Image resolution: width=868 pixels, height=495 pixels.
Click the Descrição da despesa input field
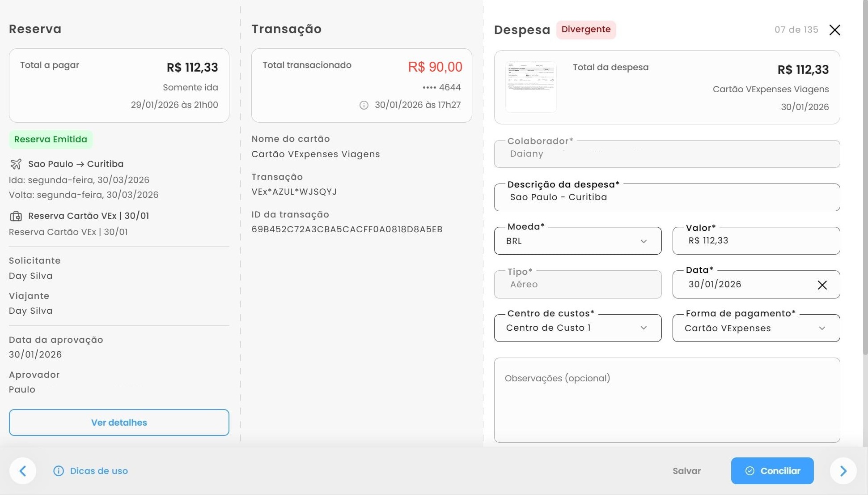pyautogui.click(x=666, y=197)
